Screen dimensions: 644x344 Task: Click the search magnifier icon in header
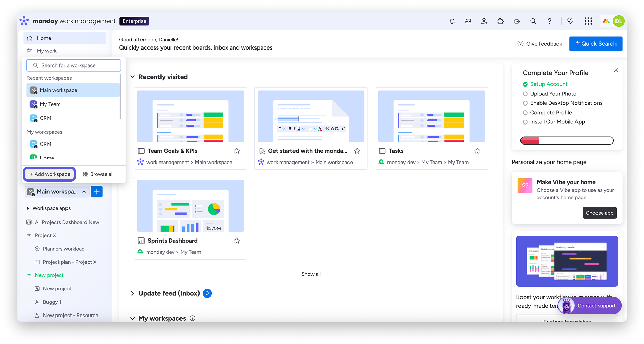(x=533, y=21)
